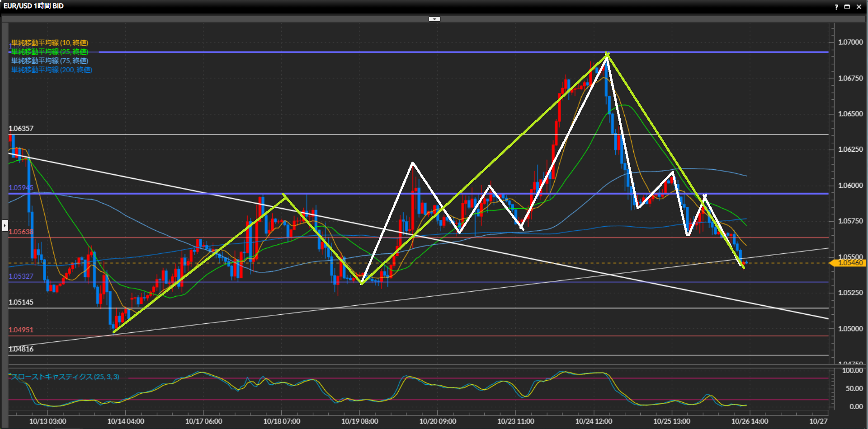Select the orange 単純移動平均線 (10, 終値) label
The image size is (868, 429).
tap(50, 43)
